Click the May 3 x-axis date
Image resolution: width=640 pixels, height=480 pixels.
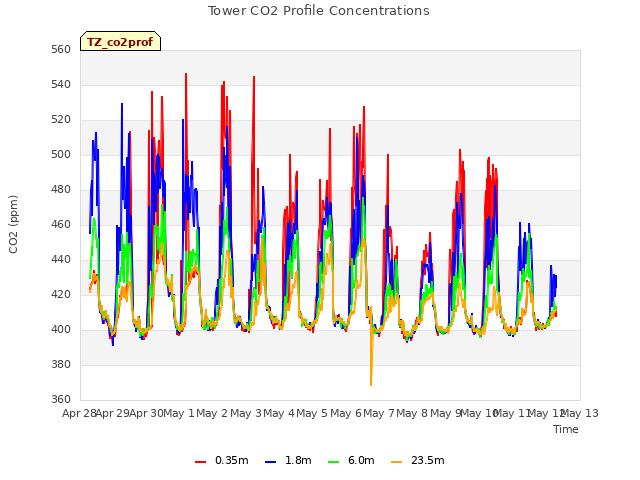click(x=246, y=414)
